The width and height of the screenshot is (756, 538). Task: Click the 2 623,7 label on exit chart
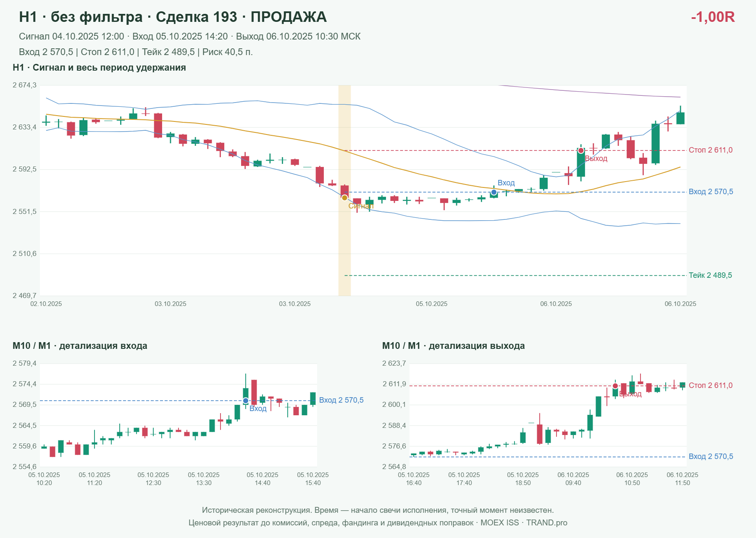point(394,364)
